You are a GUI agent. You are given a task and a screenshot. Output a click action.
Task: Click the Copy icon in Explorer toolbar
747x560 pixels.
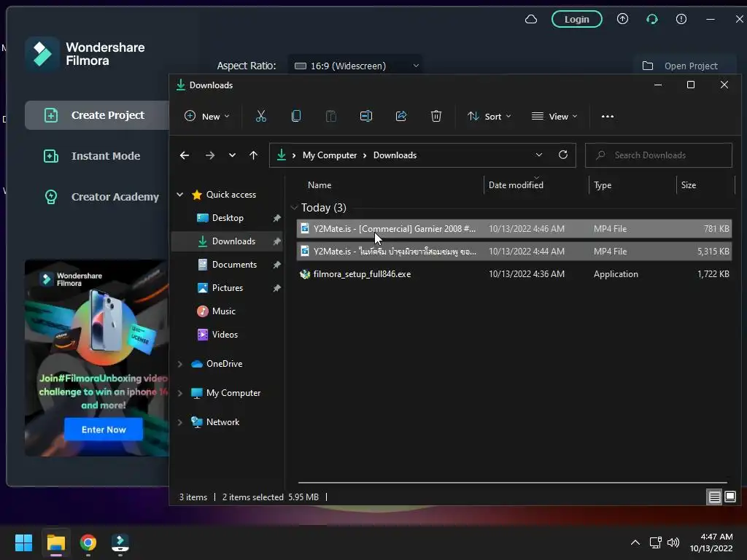pos(296,116)
